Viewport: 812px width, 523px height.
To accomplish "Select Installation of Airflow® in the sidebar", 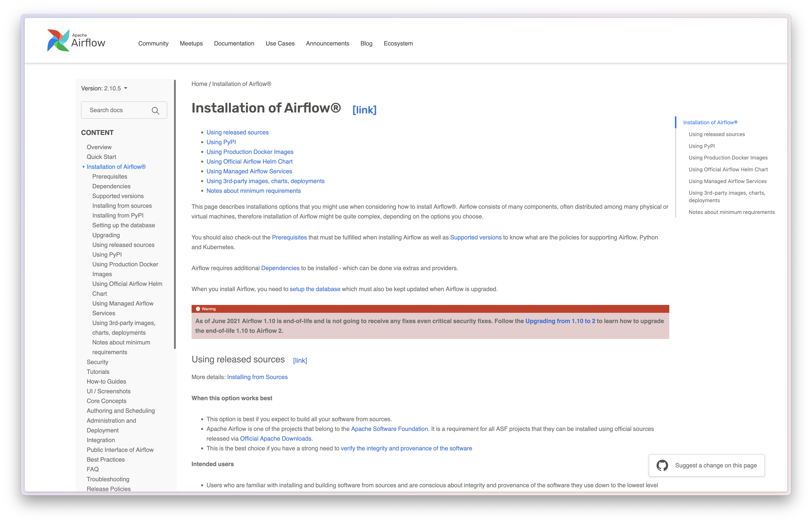I will coord(116,167).
